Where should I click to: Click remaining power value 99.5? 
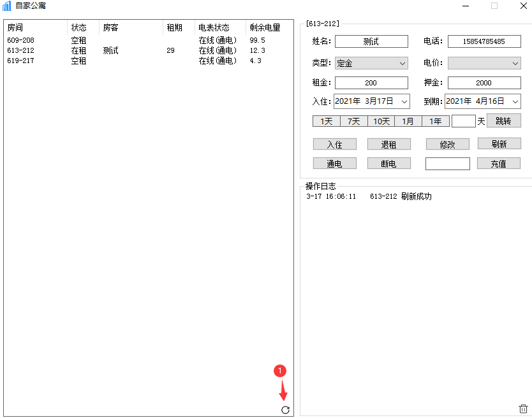pyautogui.click(x=257, y=40)
